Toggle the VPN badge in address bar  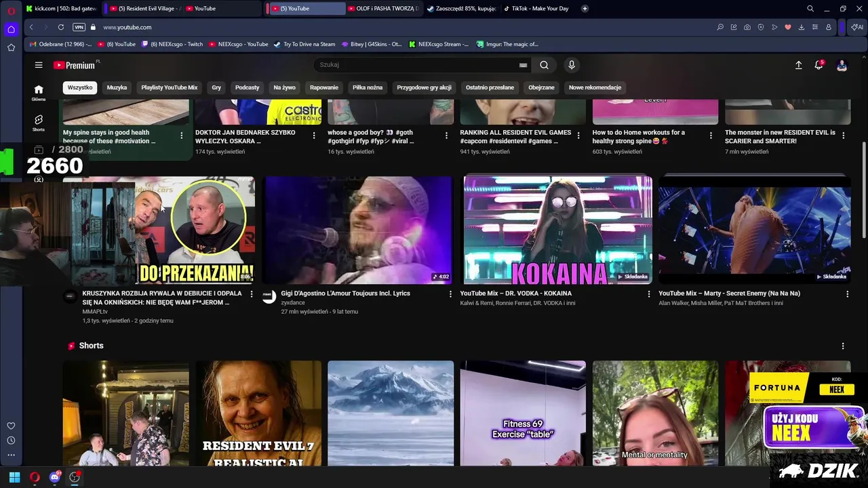pyautogui.click(x=79, y=27)
